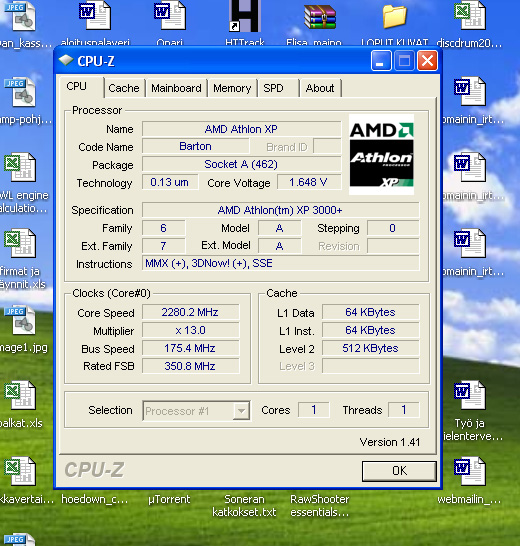Open the About tab
520x546 pixels.
[x=320, y=88]
